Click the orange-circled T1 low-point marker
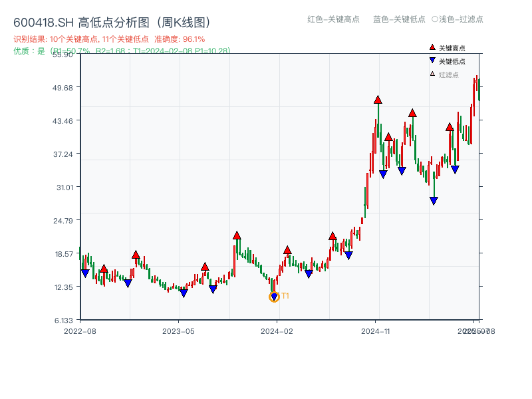 click(x=274, y=297)
